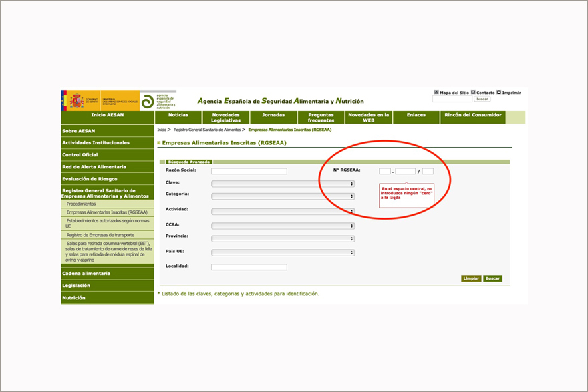Go to Preguntas frecuentes tab
Image resolution: width=588 pixels, height=392 pixels.
[x=321, y=118]
